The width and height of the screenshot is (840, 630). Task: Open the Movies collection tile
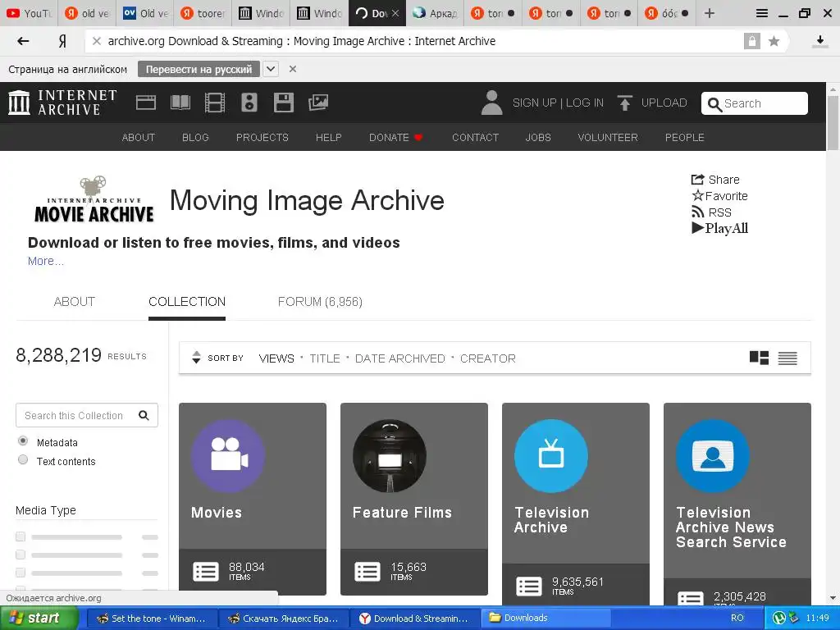[253, 499]
